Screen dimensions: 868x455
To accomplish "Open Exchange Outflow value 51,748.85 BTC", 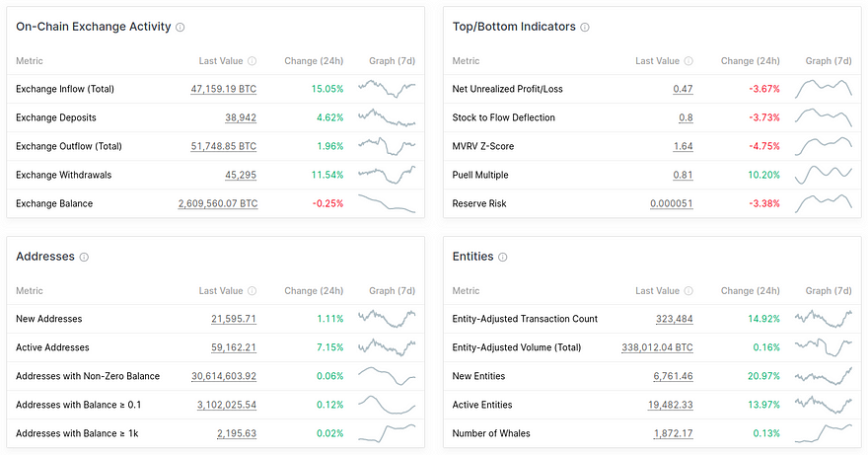I will tap(224, 146).
